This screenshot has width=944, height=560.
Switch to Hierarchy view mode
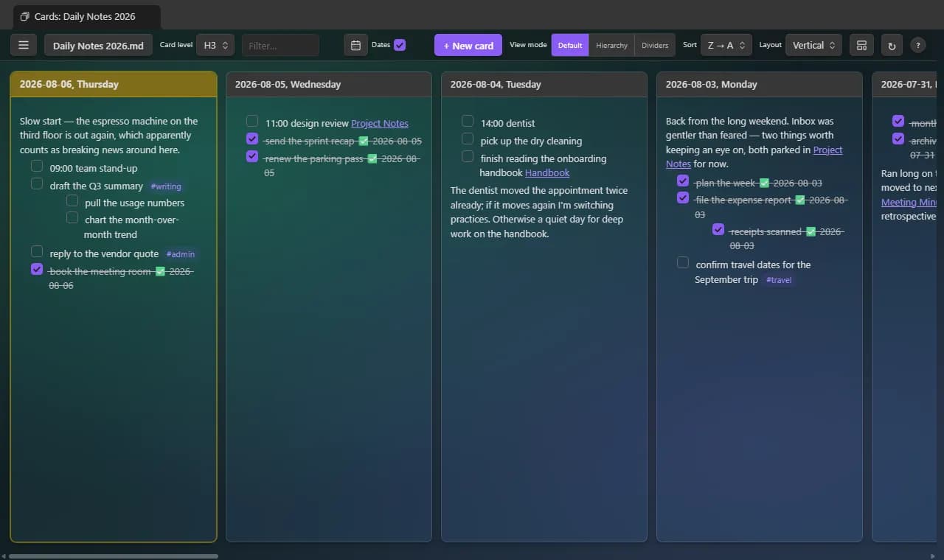pos(611,45)
